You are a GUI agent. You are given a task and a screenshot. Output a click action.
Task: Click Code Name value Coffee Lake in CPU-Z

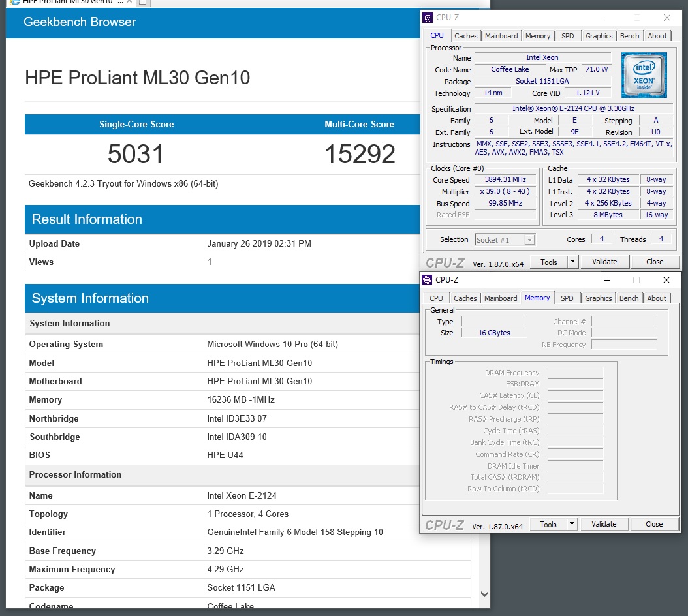(510, 69)
